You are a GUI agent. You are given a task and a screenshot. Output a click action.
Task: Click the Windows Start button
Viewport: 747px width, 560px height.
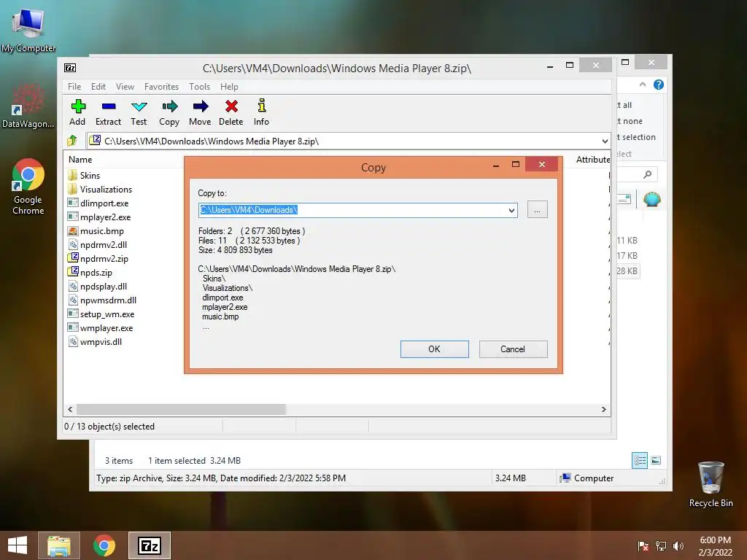[18, 545]
